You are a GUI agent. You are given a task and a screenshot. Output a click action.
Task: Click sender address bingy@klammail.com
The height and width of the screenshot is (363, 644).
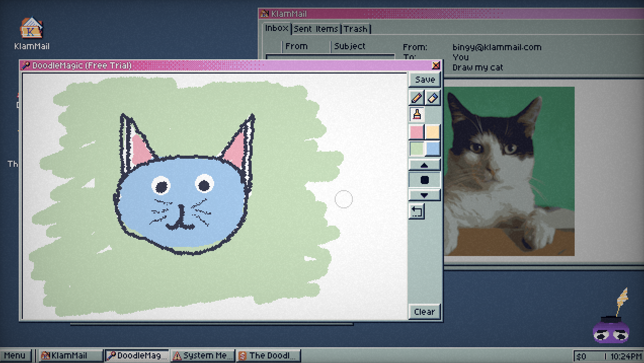pyautogui.click(x=497, y=47)
